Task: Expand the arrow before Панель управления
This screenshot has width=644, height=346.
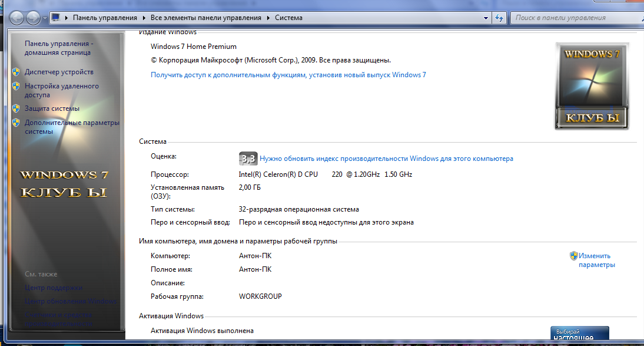Action: [x=66, y=18]
